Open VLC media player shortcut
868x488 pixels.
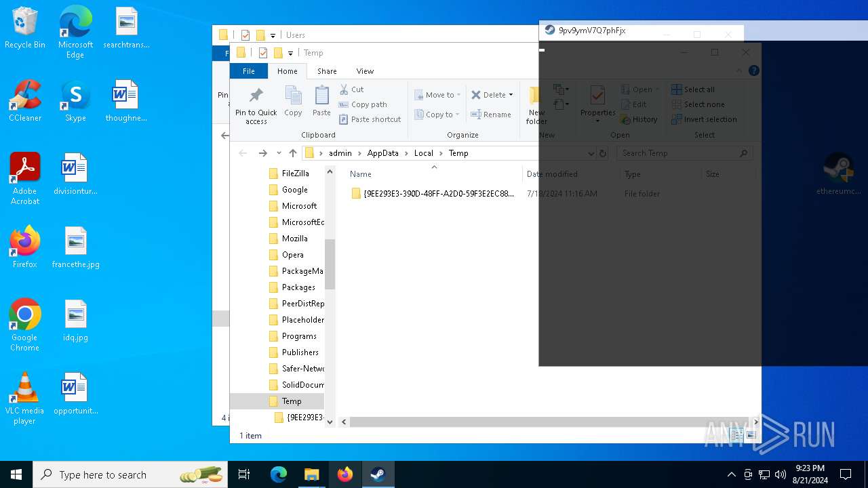[x=24, y=398]
